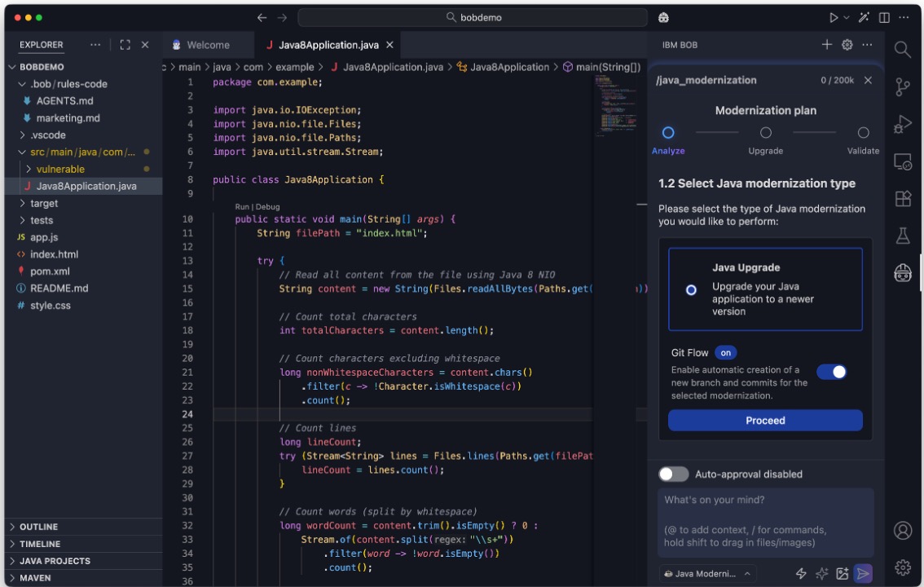The height and width of the screenshot is (587, 924).
Task: Click the example breadcrumb segment
Action: 295,67
